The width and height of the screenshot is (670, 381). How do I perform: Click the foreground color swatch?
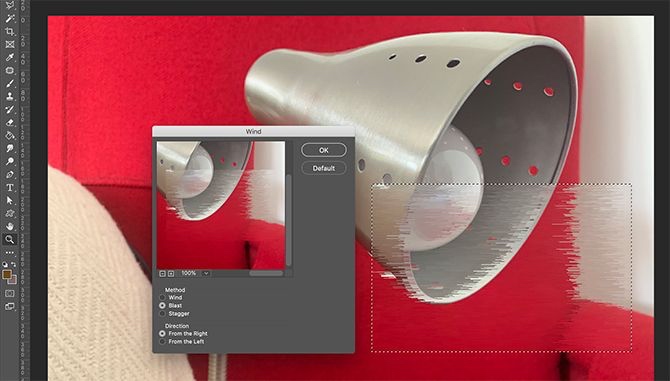coord(6,275)
